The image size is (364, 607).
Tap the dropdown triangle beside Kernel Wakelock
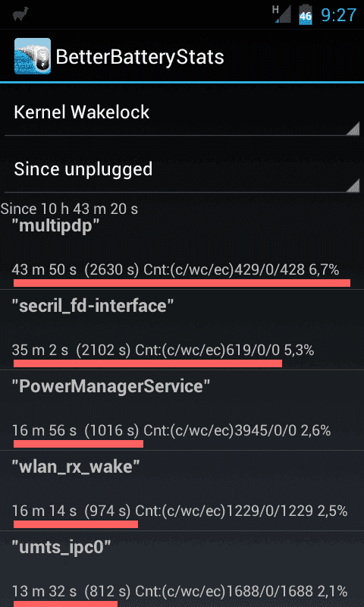353,128
